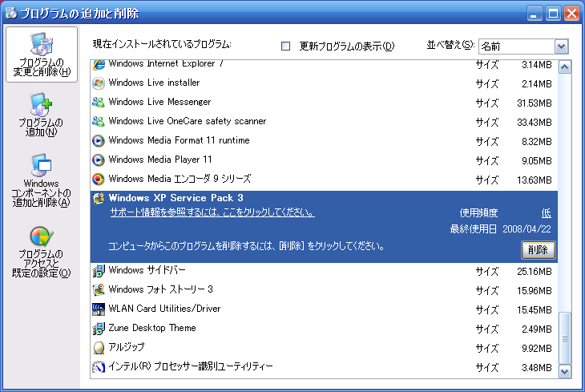Click WLAN Card Utilities/Driver icon

click(x=99, y=309)
